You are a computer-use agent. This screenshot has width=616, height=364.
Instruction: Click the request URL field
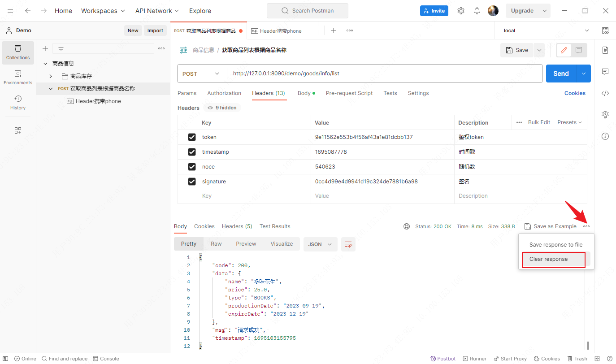(x=385, y=74)
